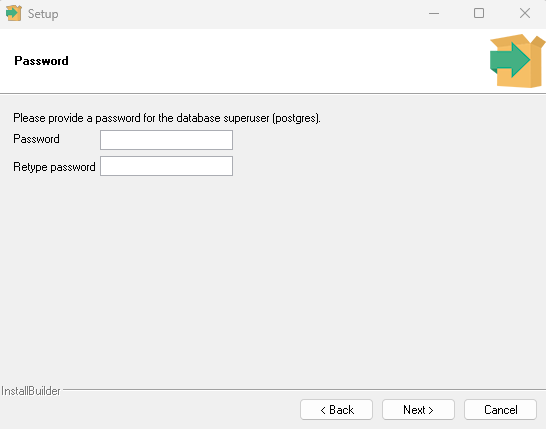This screenshot has height=429, width=546.
Task: Click the Password input field
Action: point(166,140)
